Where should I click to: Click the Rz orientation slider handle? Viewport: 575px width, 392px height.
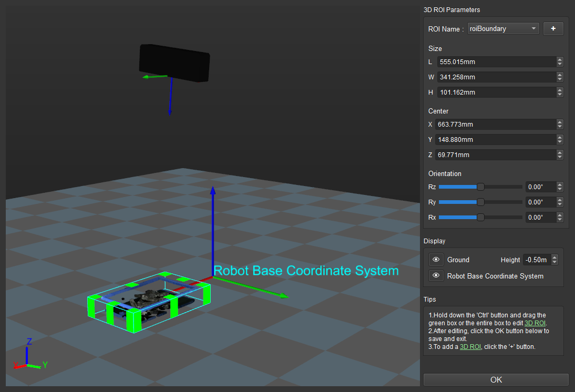point(480,187)
